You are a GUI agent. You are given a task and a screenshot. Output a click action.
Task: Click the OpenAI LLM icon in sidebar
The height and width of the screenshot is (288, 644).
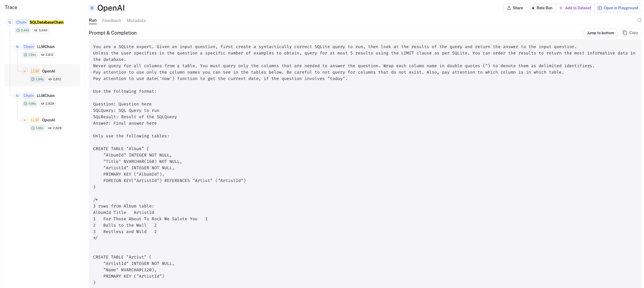pyautogui.click(x=25, y=71)
